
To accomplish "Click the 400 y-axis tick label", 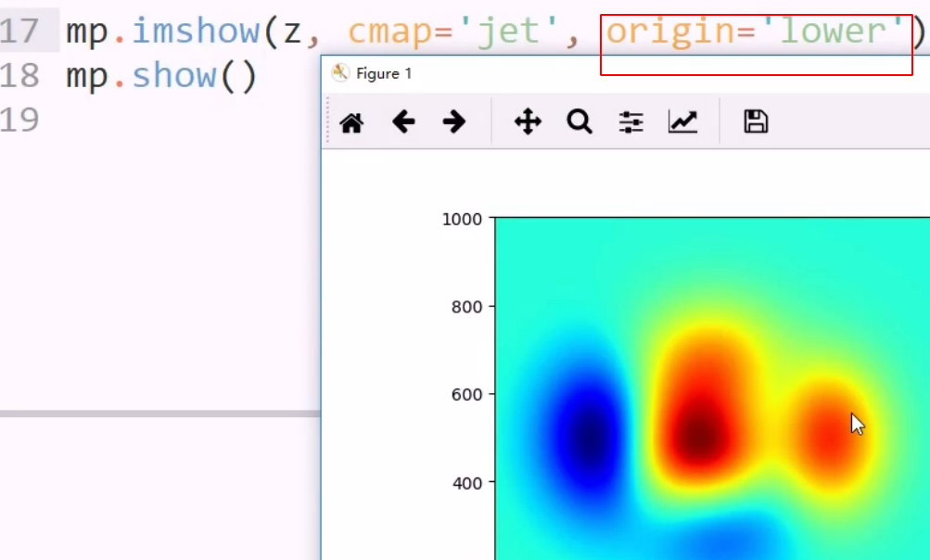I will (466, 483).
